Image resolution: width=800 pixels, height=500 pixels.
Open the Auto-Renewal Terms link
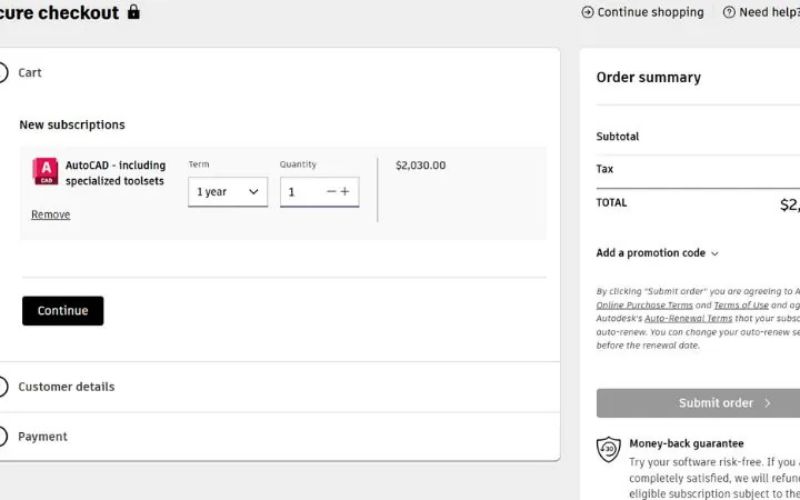pos(688,318)
